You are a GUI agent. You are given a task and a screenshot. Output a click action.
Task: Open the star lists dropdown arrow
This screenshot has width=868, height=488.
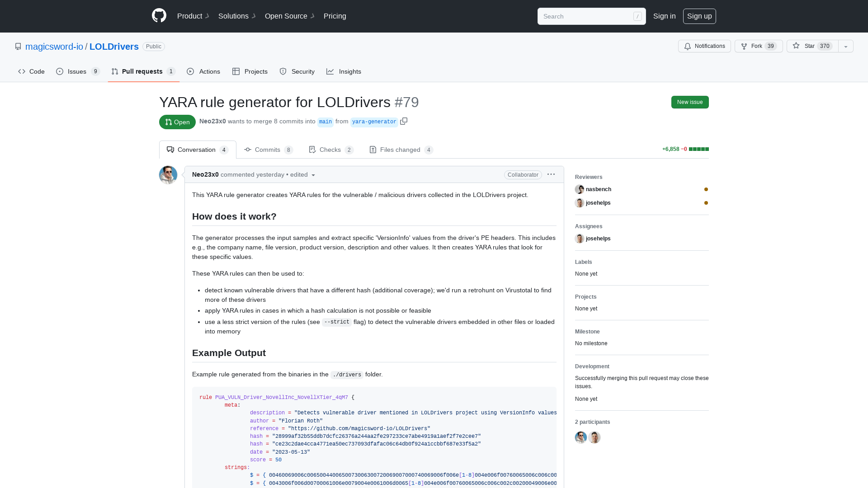click(846, 46)
